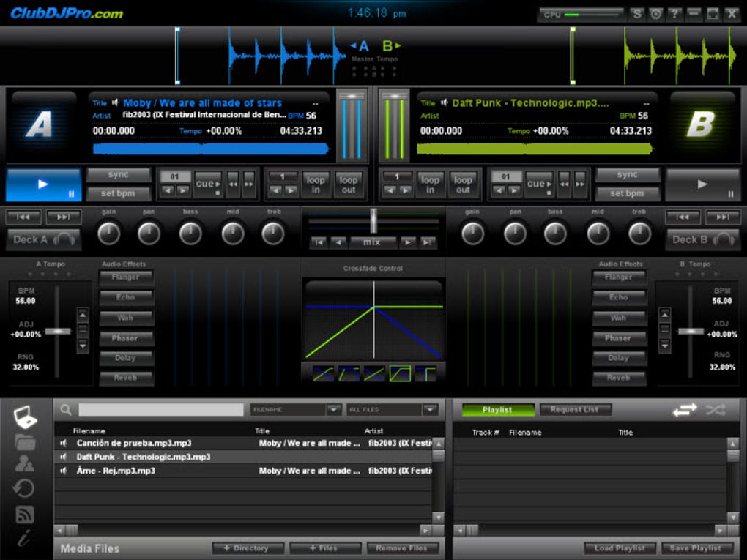Select the highlighted fourth crossfade curve preset
Screen dimensions: 747x560
(x=400, y=374)
